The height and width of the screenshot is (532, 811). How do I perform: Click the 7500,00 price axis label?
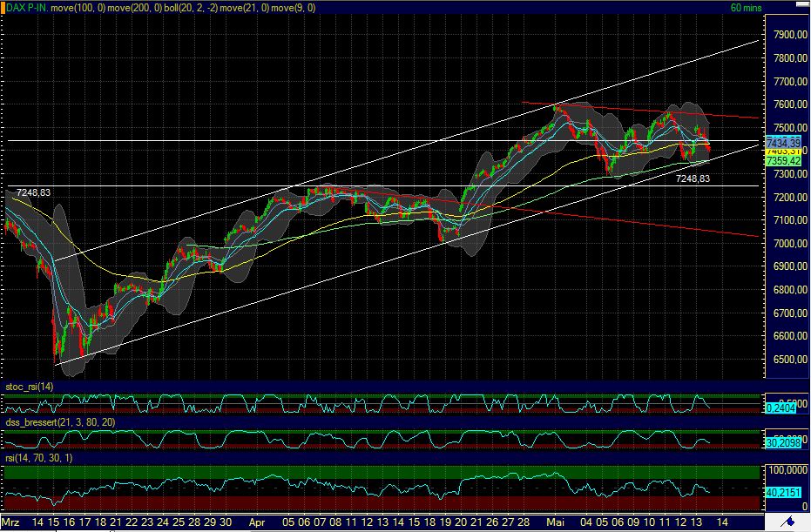tap(790, 128)
